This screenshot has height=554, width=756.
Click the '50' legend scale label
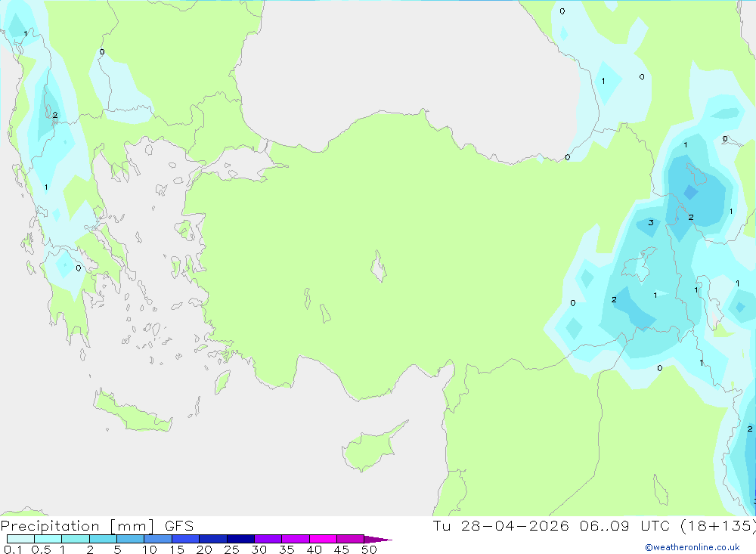(369, 549)
